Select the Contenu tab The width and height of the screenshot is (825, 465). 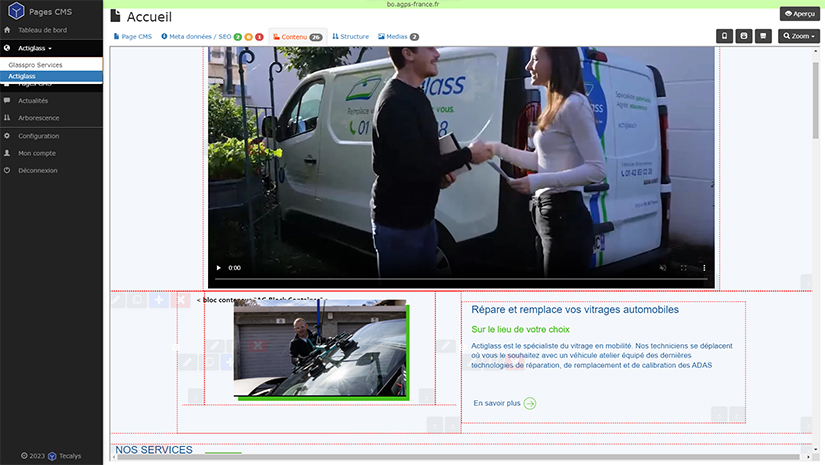pyautogui.click(x=298, y=37)
